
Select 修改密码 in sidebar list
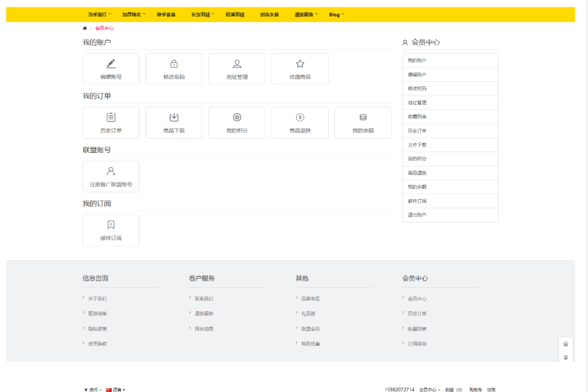coord(450,88)
